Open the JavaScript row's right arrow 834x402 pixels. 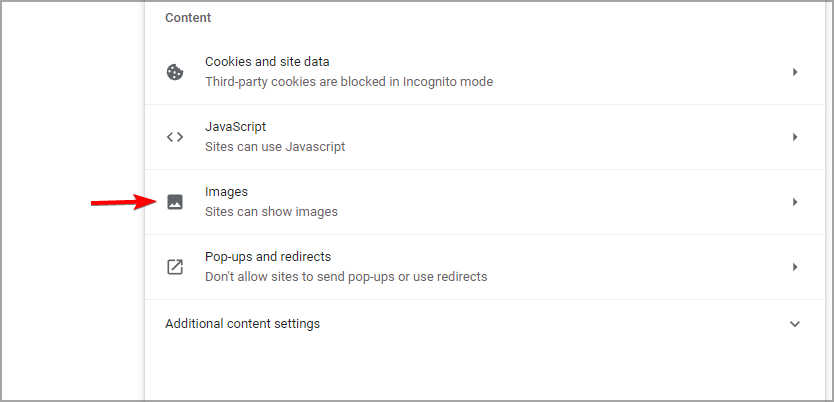point(795,137)
